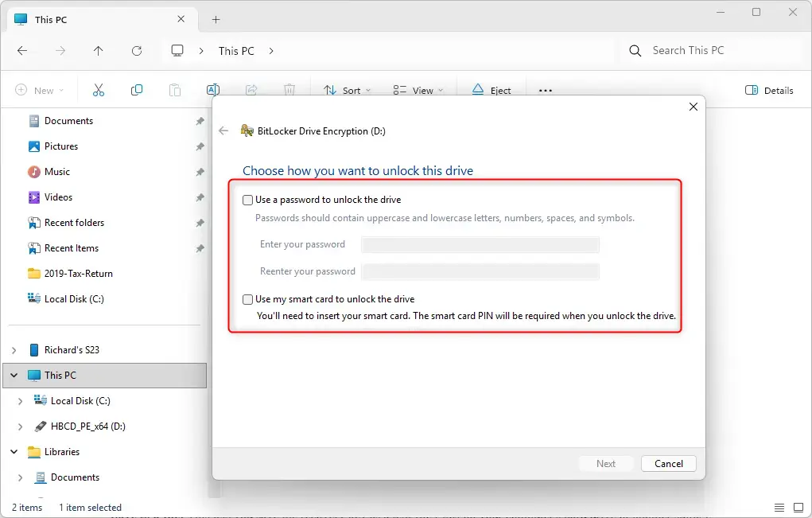Open the View dropdown menu
The image size is (812, 518).
(418, 90)
